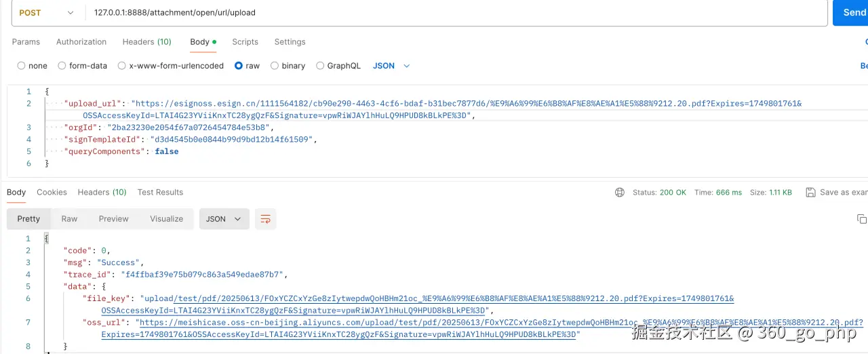Switch to the response Cookies tab

click(x=52, y=193)
